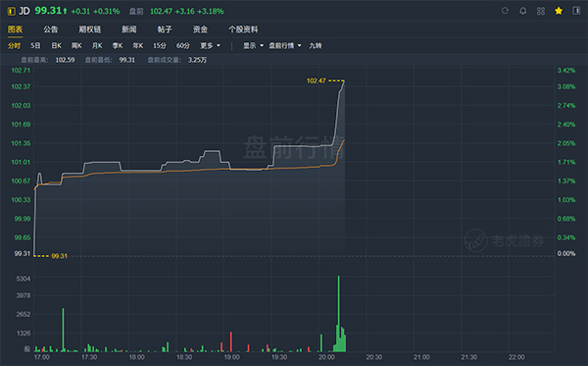The height and width of the screenshot is (366, 588).
Task: Toggle the side panel icon
Action: pyautogui.click(x=576, y=11)
